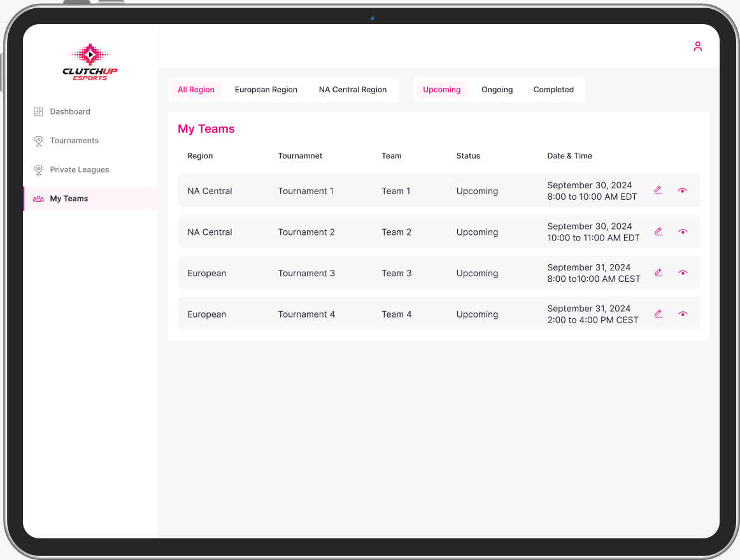
Task: Click European in Tournament 3 row
Action: point(207,273)
